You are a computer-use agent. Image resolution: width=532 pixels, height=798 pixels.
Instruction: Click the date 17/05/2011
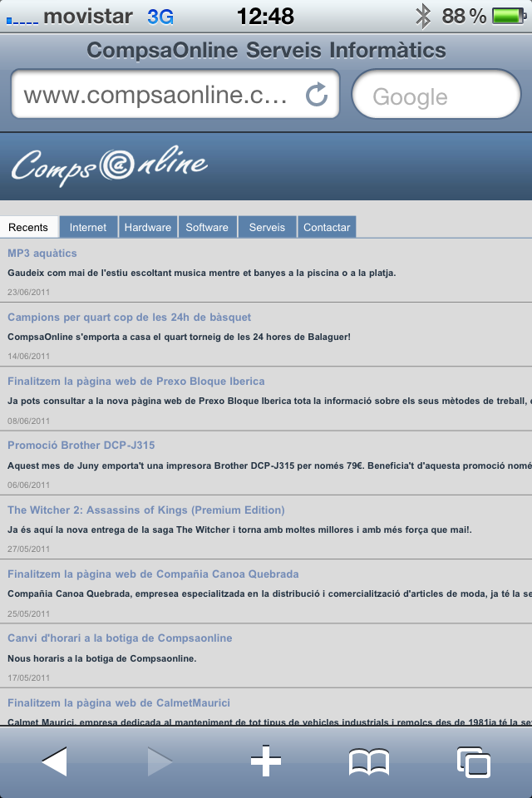[x=28, y=678]
